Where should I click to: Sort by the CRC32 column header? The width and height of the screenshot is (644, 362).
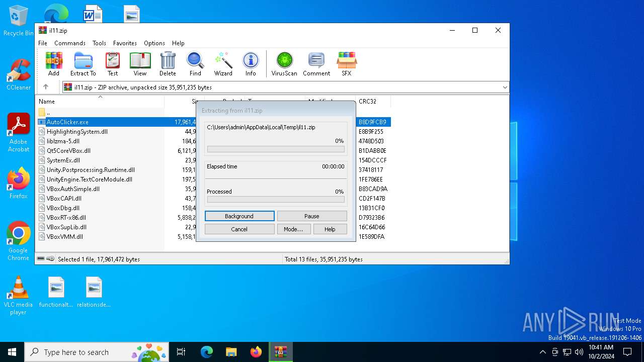tap(373, 102)
